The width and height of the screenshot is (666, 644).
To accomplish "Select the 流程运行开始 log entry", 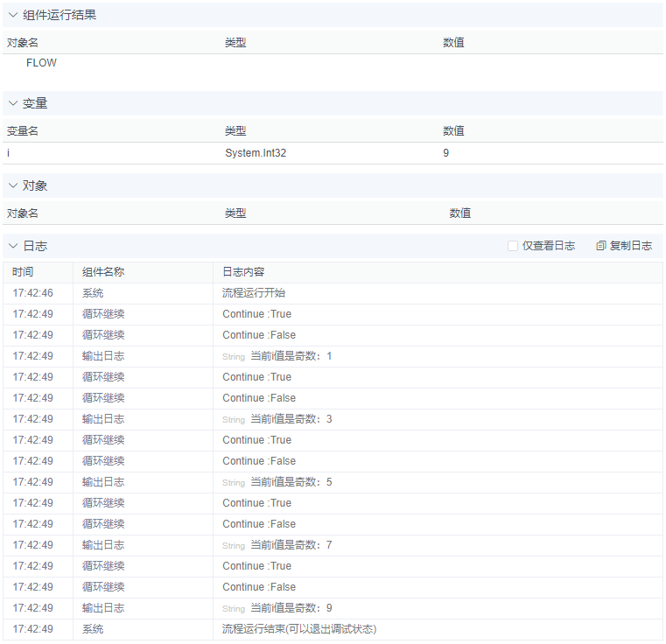I will pos(254,293).
